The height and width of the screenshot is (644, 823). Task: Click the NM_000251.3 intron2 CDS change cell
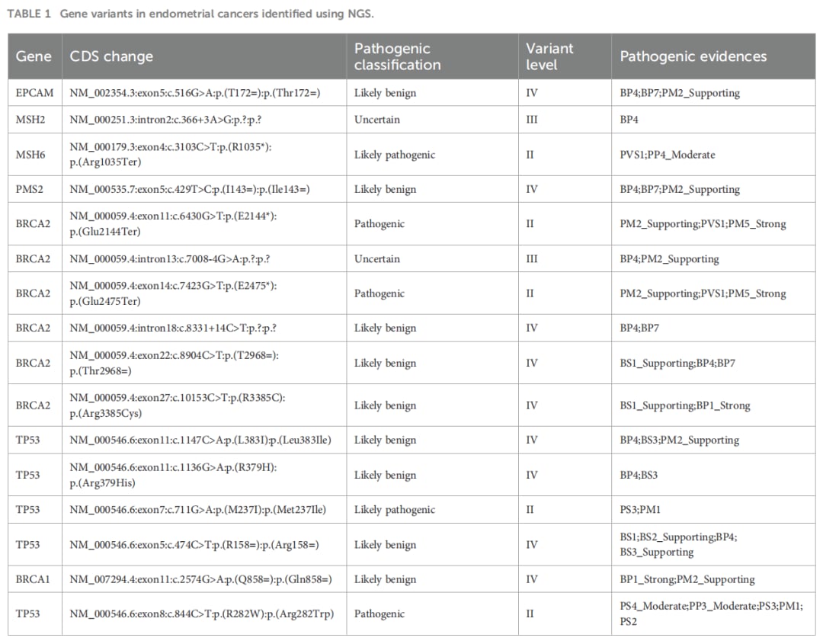[170, 120]
